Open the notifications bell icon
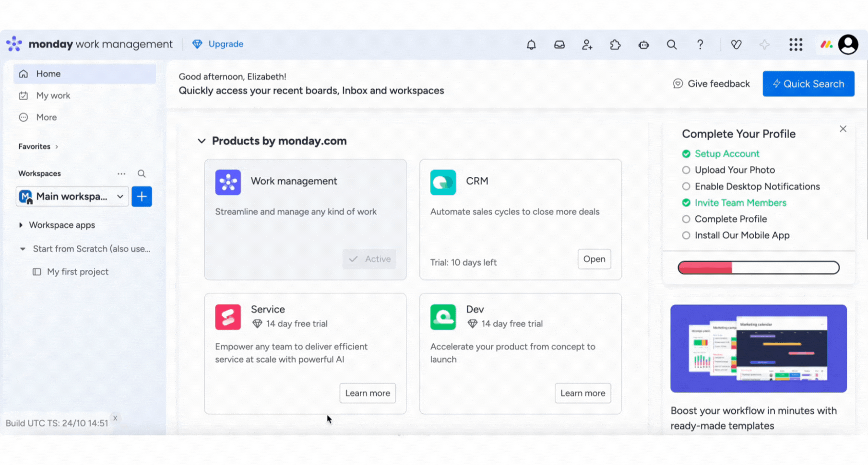868x465 pixels. [531, 45]
